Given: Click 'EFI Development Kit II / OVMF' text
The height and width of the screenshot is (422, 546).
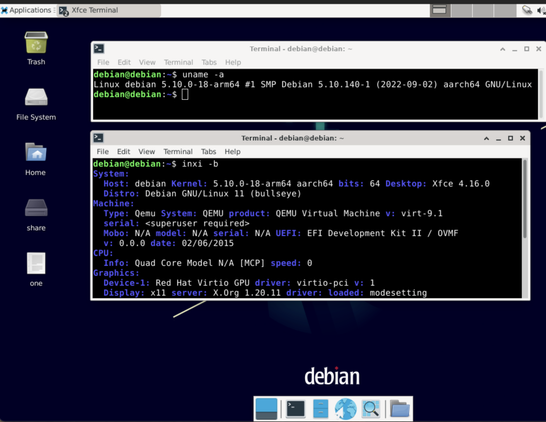Looking at the screenshot, I should [382, 233].
